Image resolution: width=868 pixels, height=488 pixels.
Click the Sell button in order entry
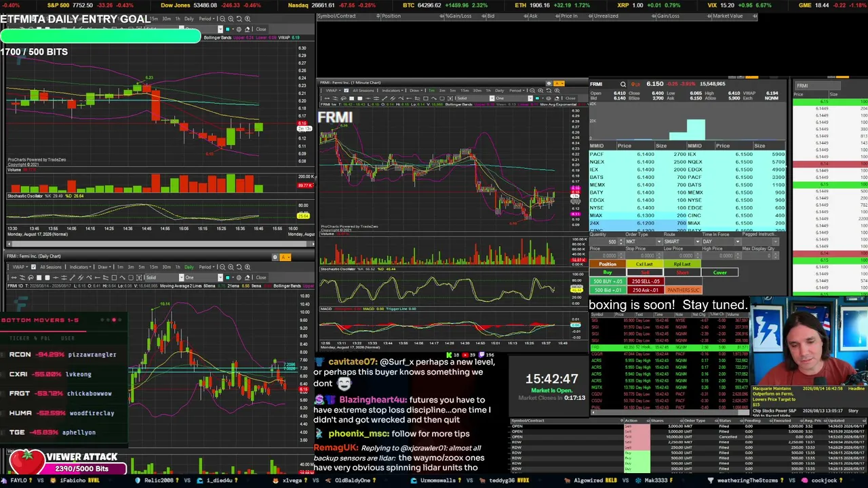coord(645,272)
